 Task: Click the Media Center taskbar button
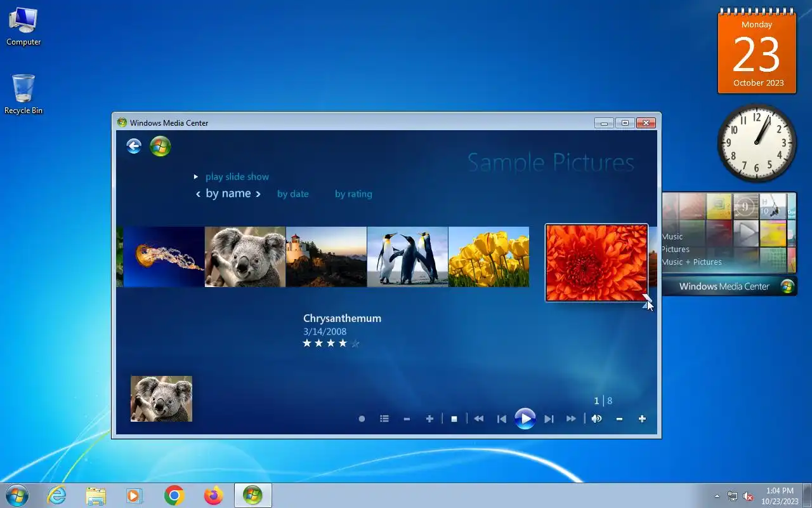[252, 495]
